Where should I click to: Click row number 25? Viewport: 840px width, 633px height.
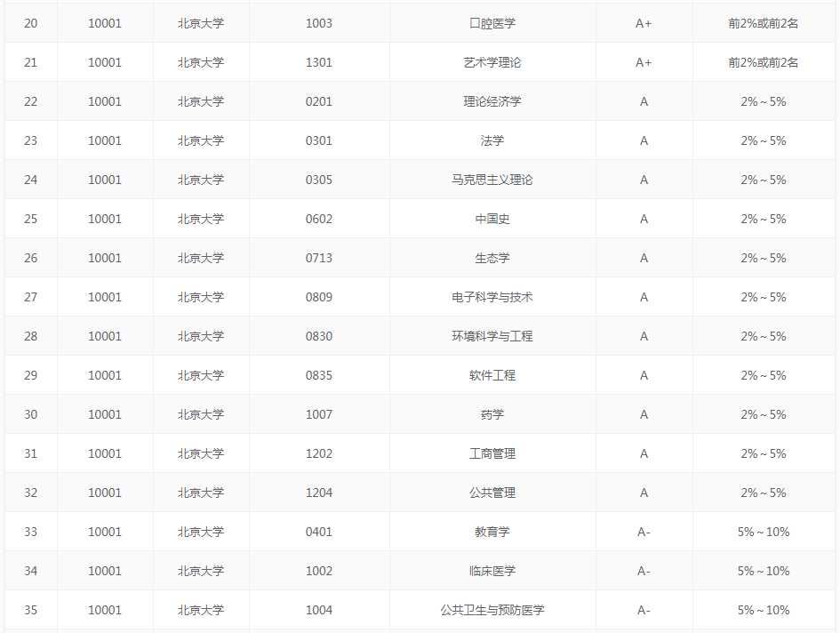[30, 219]
